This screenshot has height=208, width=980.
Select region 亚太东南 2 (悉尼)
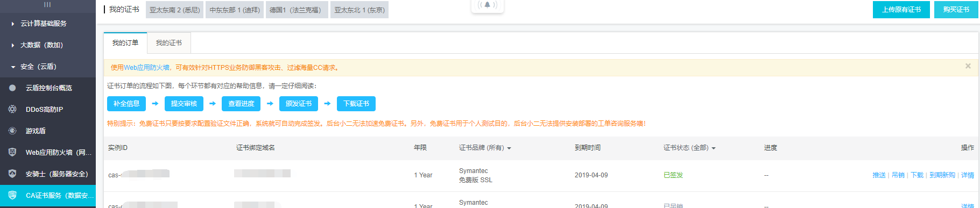tap(174, 10)
